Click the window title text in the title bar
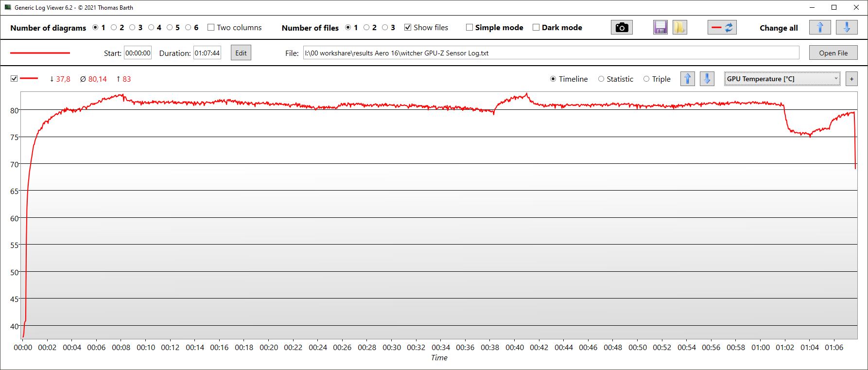868x370 pixels. [x=74, y=8]
